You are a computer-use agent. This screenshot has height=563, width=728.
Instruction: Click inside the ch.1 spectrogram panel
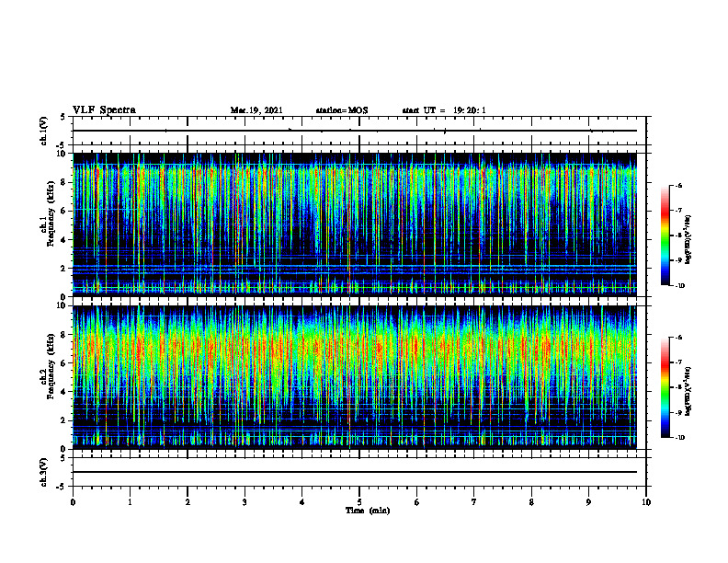(355, 224)
